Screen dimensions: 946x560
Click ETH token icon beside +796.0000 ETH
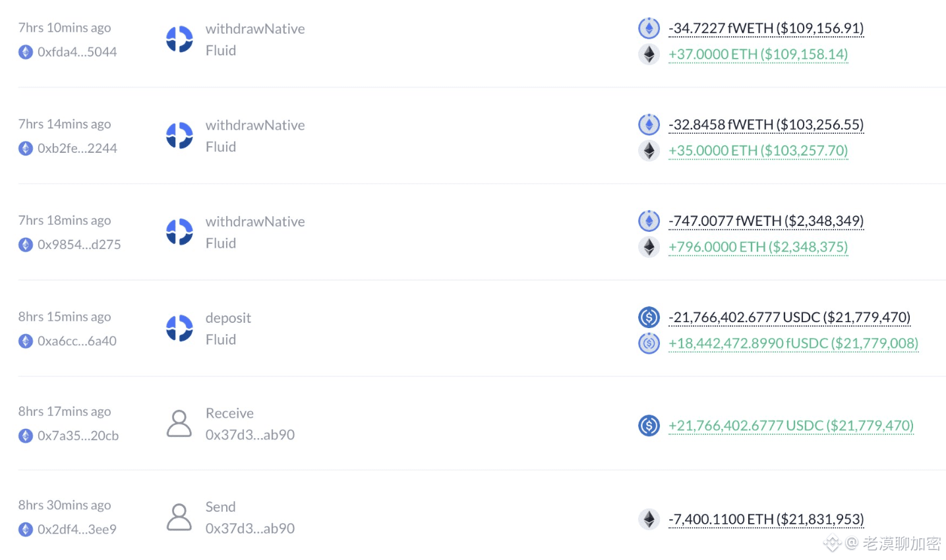coord(649,247)
